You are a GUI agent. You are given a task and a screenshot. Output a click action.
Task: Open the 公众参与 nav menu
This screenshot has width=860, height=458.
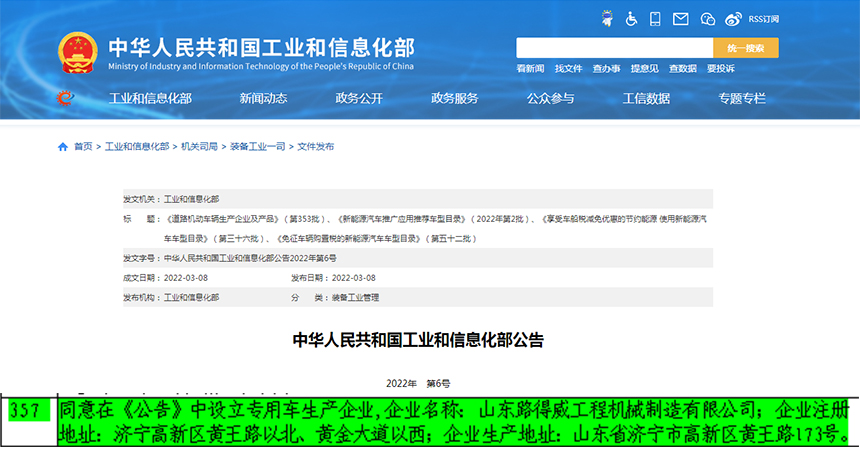[551, 99]
